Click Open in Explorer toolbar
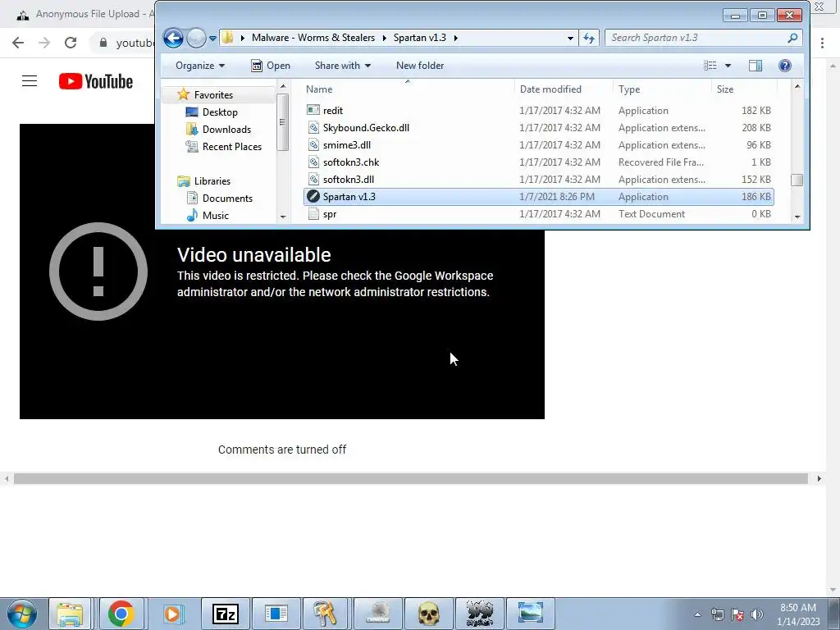 (271, 66)
